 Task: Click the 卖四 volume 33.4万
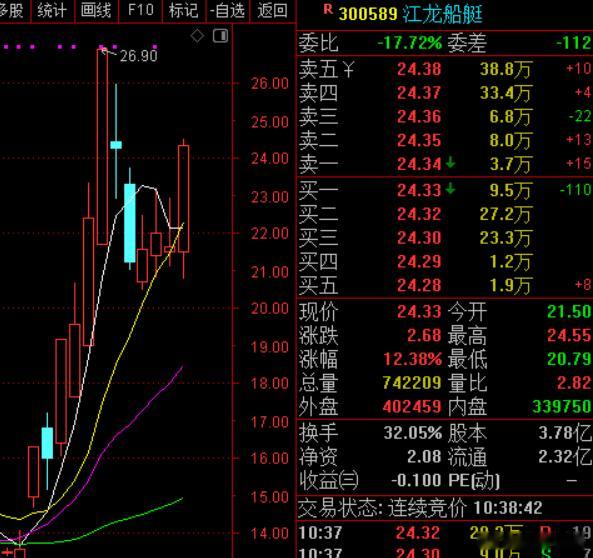[x=506, y=93]
